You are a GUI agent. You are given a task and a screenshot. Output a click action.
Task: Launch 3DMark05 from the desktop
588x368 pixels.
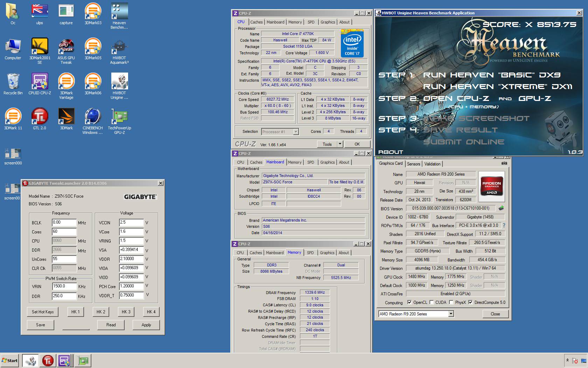pyautogui.click(x=93, y=49)
